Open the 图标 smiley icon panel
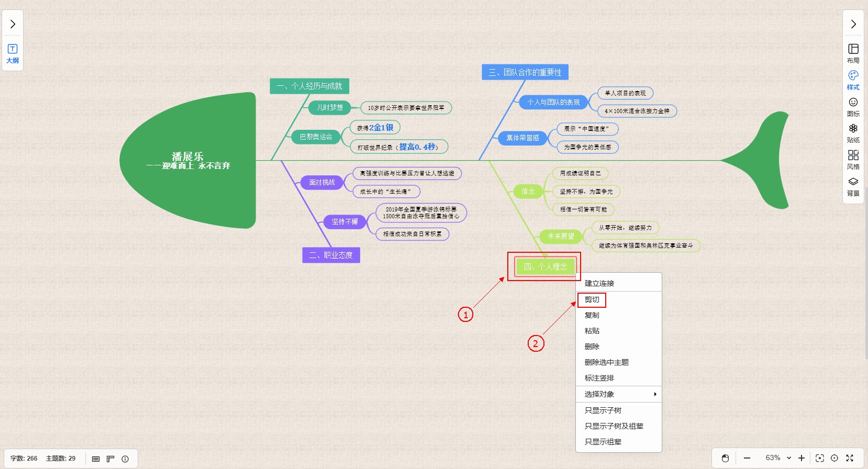 [853, 106]
